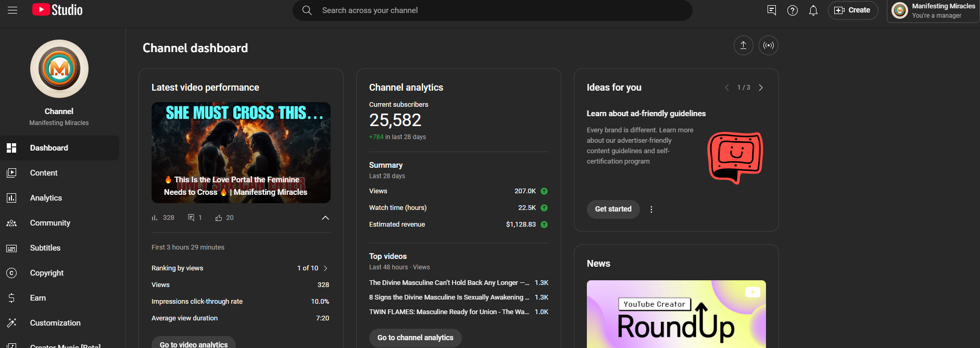Click Go to channel analytics
Viewport: 980px width, 348px height.
(416, 338)
